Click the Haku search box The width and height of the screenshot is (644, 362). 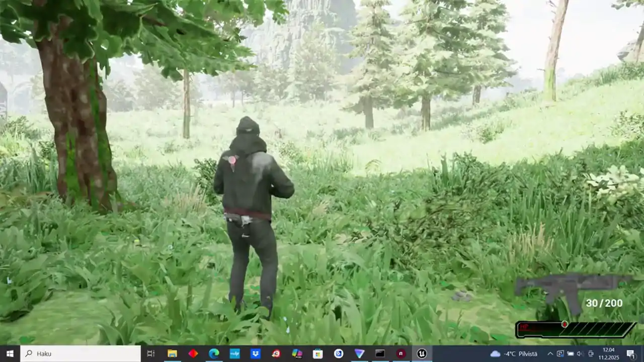(80, 353)
